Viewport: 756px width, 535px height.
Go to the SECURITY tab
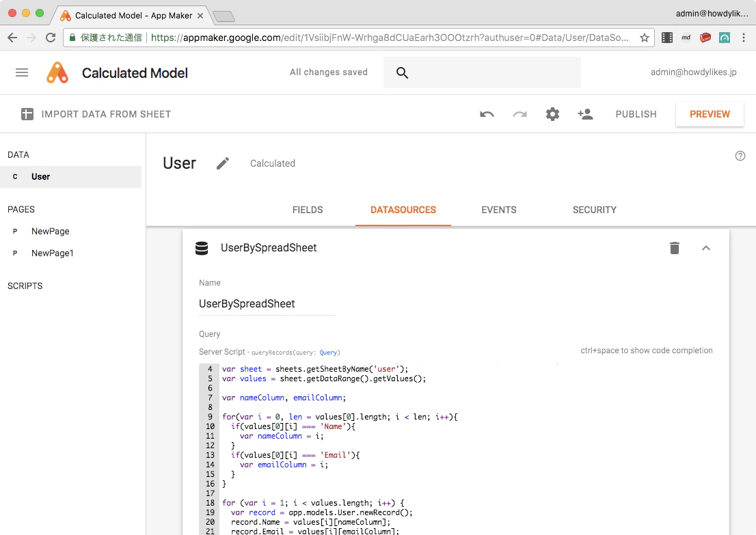(595, 210)
